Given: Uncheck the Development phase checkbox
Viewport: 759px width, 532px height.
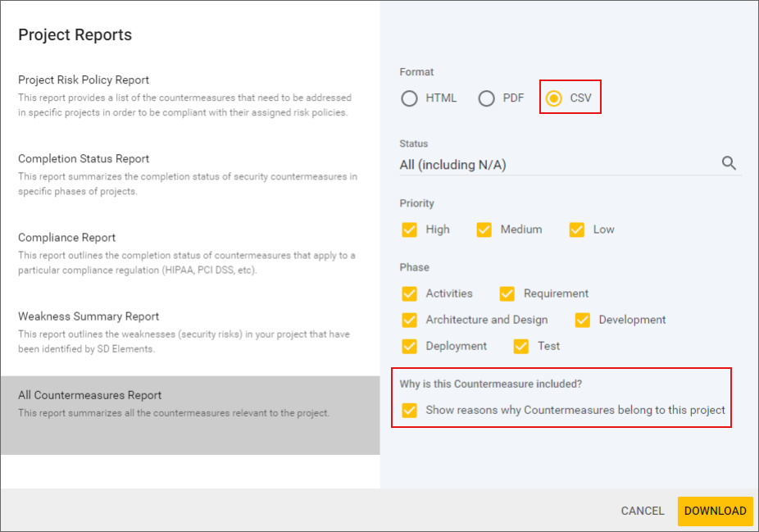Looking at the screenshot, I should click(583, 320).
